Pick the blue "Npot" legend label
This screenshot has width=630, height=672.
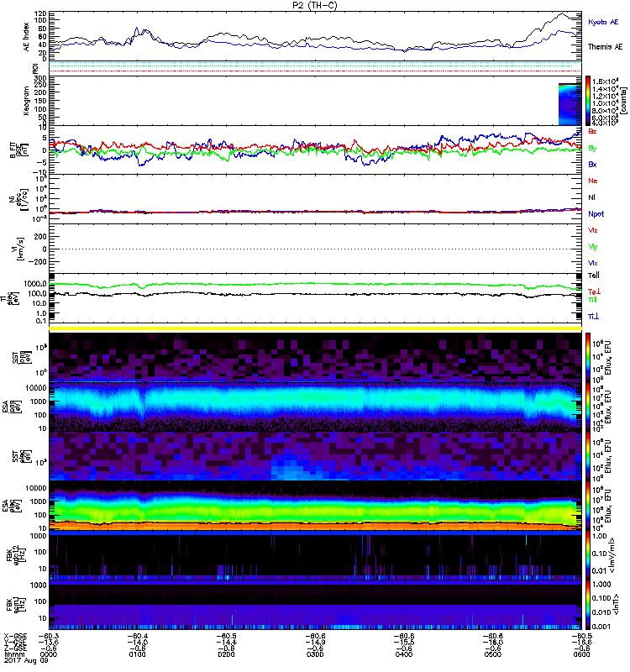tap(596, 214)
